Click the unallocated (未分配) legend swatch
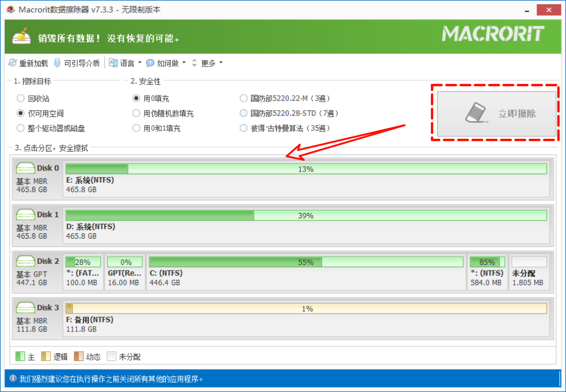The height and width of the screenshot is (392, 566). [112, 356]
